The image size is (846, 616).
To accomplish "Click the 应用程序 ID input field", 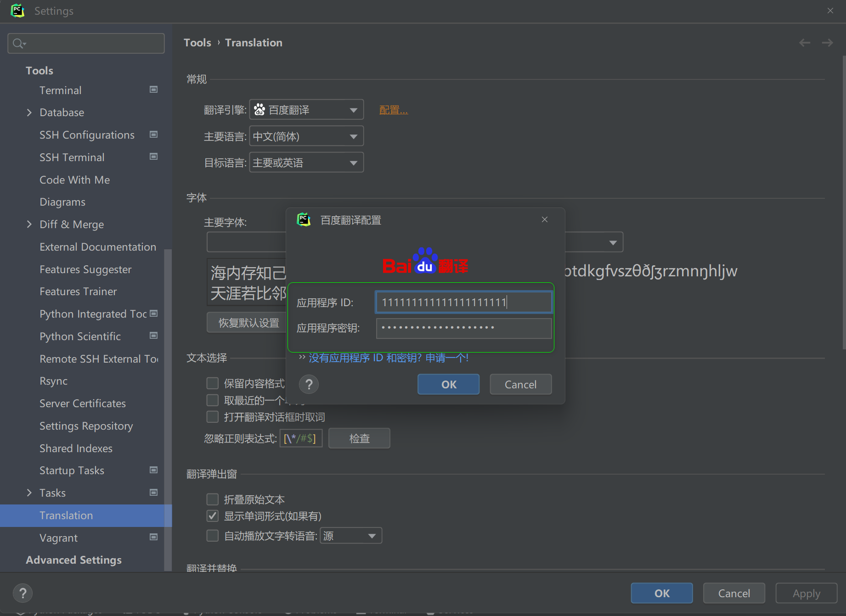I will tap(464, 302).
